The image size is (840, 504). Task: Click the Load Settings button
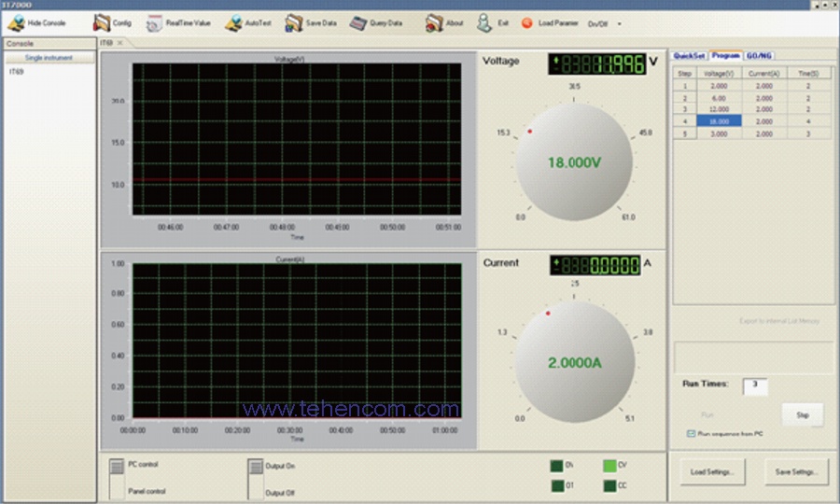click(712, 472)
